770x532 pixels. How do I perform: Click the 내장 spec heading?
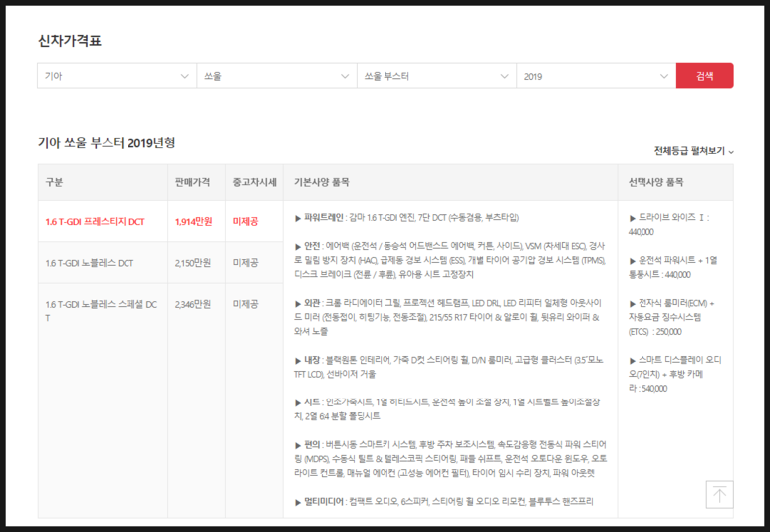[312, 360]
